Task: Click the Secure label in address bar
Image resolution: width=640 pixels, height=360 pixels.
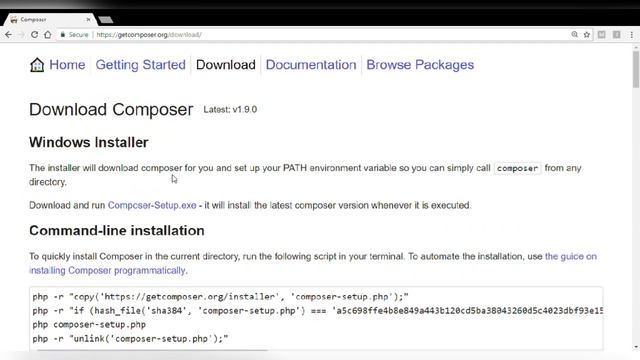Action: point(78,35)
